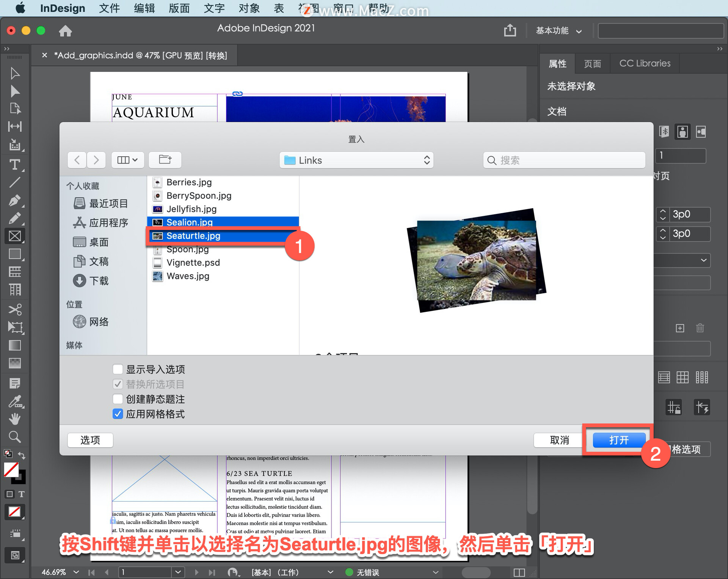Select the Pencil tool
This screenshot has height=579, width=728.
pyautogui.click(x=15, y=219)
